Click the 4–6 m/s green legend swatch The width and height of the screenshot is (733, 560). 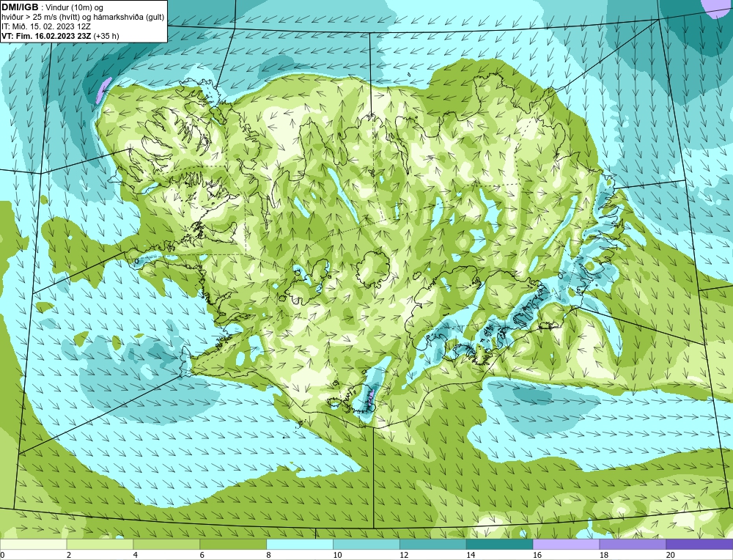pyautogui.click(x=166, y=544)
